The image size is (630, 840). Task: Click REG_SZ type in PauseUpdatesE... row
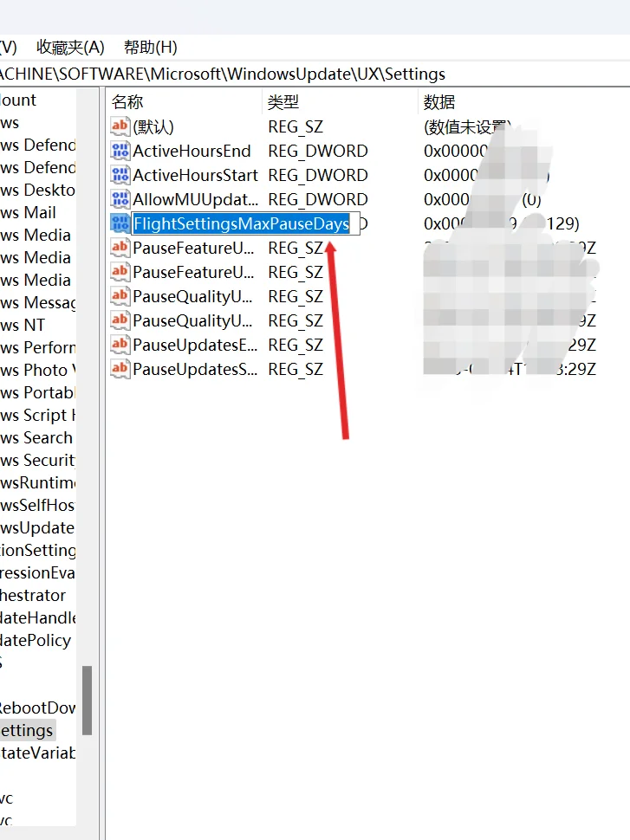(296, 345)
